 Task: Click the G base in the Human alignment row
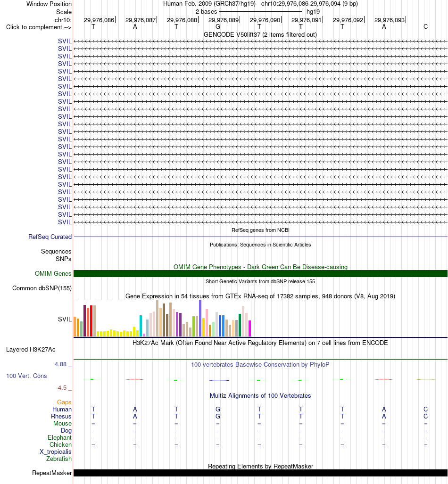click(218, 409)
